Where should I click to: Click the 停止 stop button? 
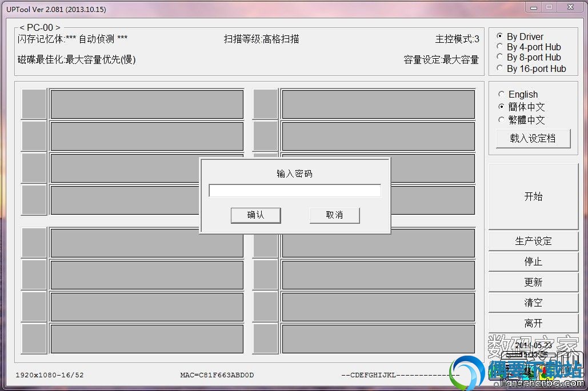point(533,261)
